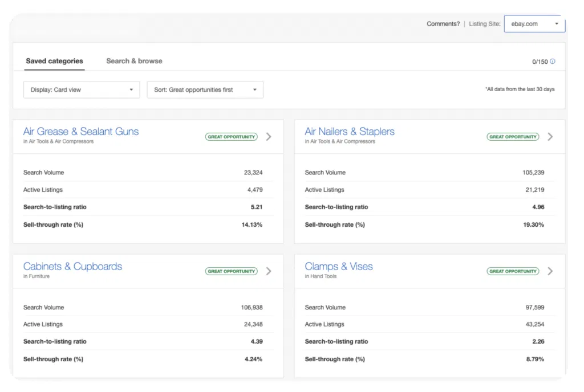Click the info icon beside the 0/150 counter

(552, 62)
